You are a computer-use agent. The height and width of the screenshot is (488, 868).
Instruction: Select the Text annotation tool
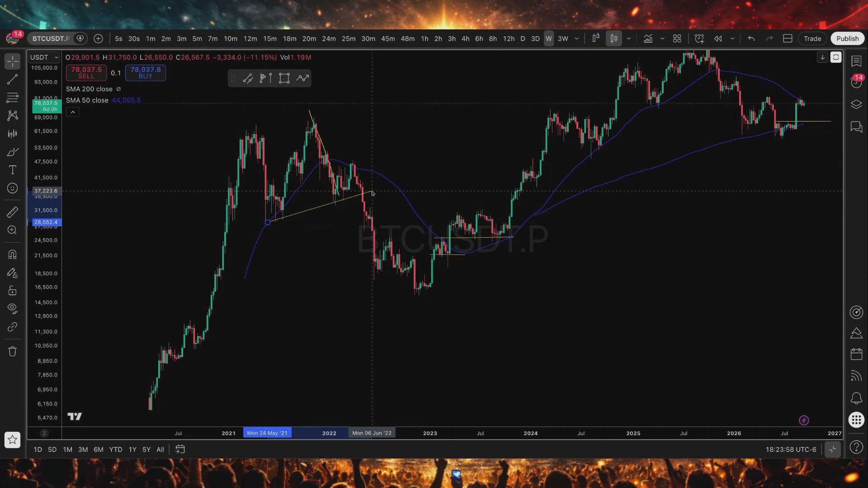pyautogui.click(x=13, y=170)
